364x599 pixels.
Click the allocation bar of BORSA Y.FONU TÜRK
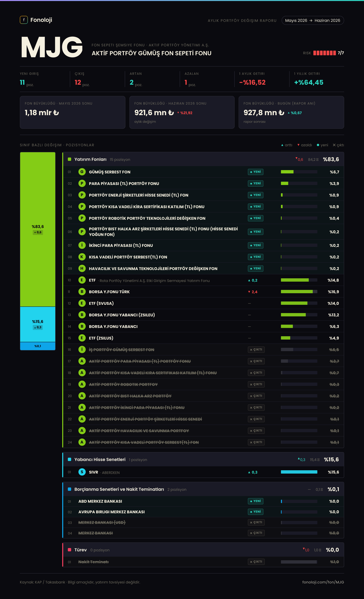(x=299, y=292)
